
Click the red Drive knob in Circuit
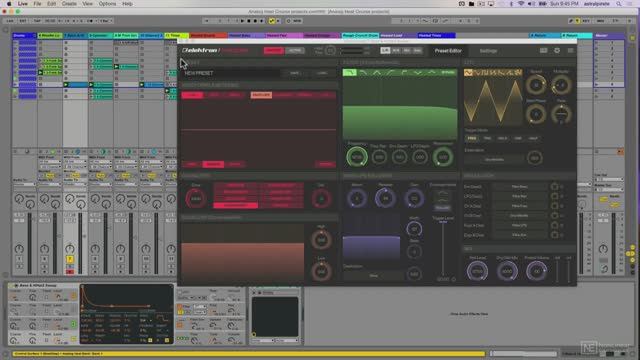pyautogui.click(x=196, y=199)
